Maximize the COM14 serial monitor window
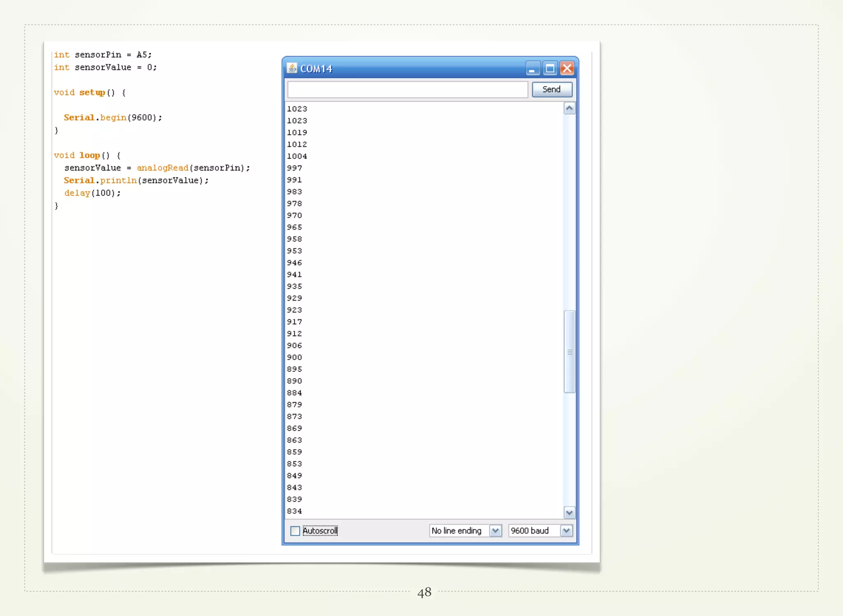 pyautogui.click(x=550, y=68)
